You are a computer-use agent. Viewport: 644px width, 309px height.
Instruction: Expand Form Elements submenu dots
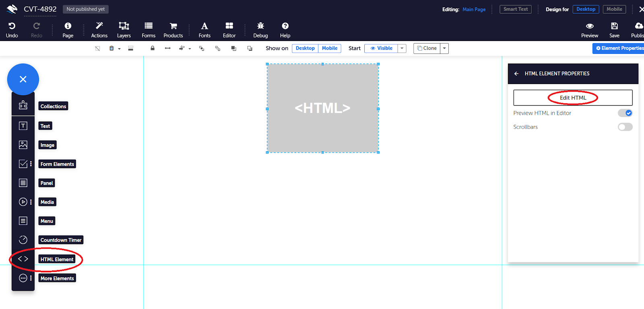(x=31, y=164)
